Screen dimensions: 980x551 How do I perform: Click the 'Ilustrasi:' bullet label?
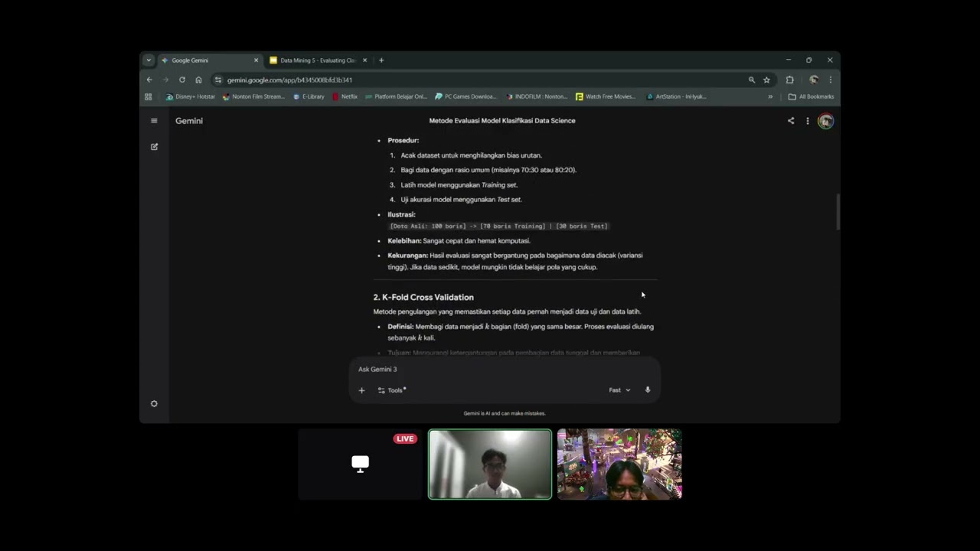tap(401, 214)
